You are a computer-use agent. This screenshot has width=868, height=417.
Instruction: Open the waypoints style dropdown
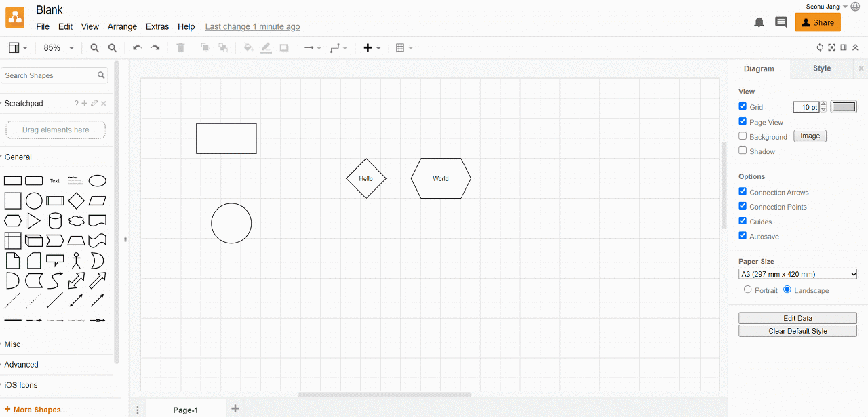(x=338, y=48)
